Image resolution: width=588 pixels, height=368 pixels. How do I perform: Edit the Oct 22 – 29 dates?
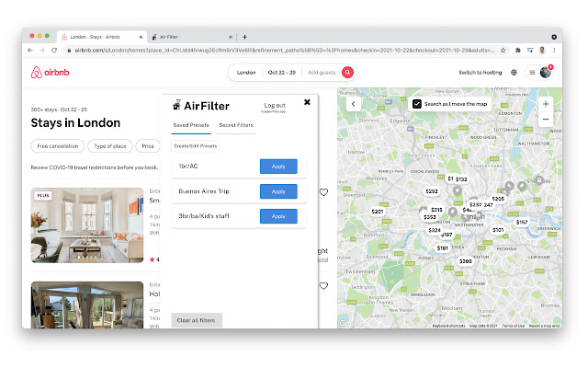[x=282, y=73]
